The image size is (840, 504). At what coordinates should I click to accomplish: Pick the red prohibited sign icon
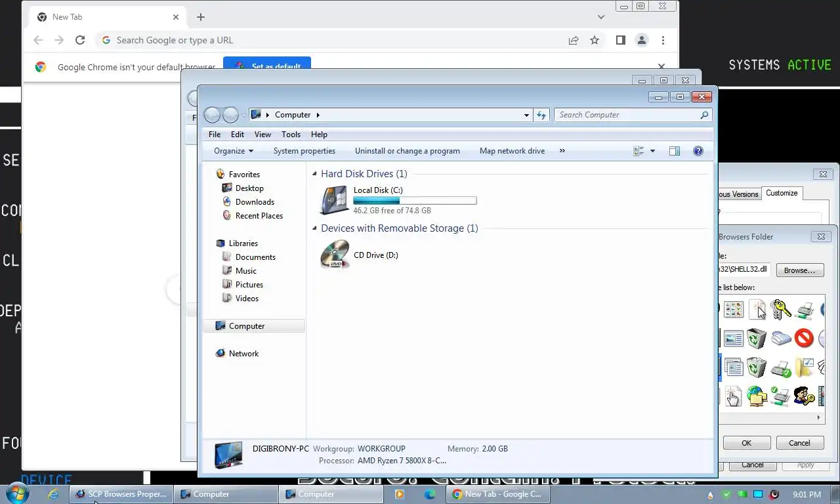pos(804,338)
